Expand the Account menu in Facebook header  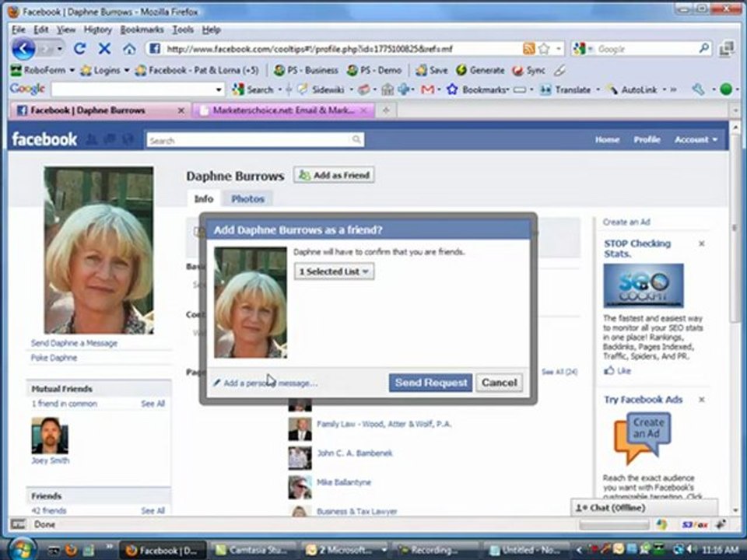point(696,139)
